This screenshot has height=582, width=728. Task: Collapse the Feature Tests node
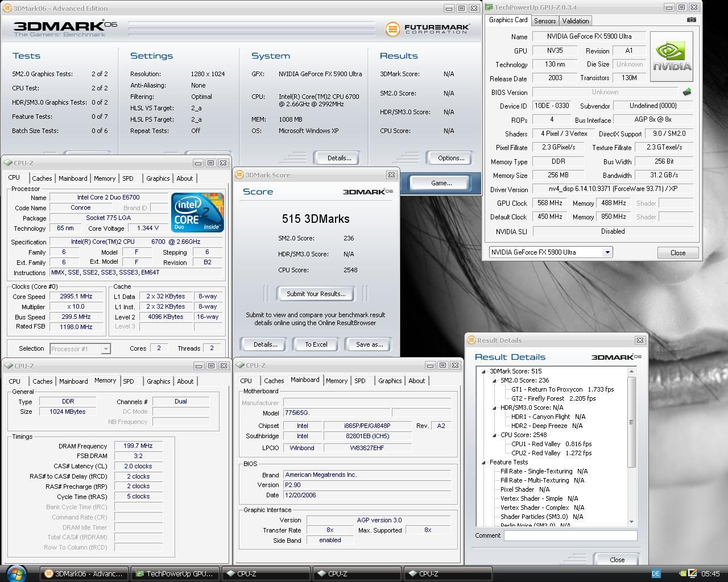click(x=484, y=462)
